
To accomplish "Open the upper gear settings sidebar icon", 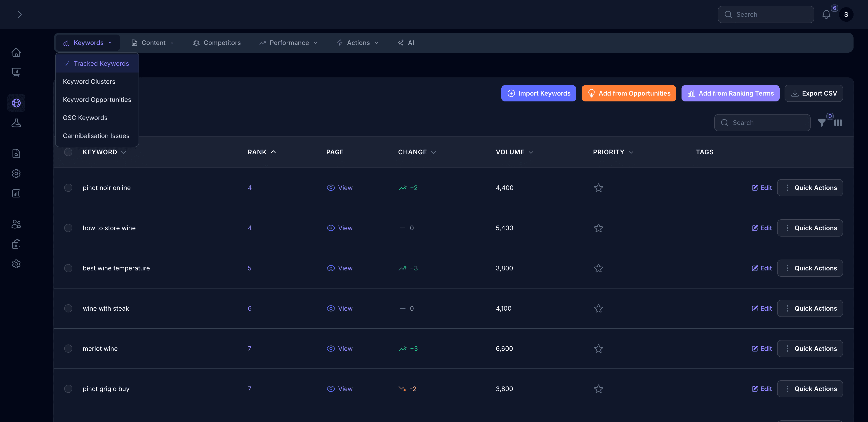I will coord(16,173).
